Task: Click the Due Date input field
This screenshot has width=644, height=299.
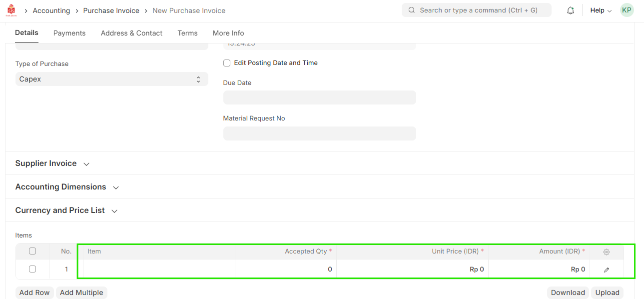Action: point(319,97)
